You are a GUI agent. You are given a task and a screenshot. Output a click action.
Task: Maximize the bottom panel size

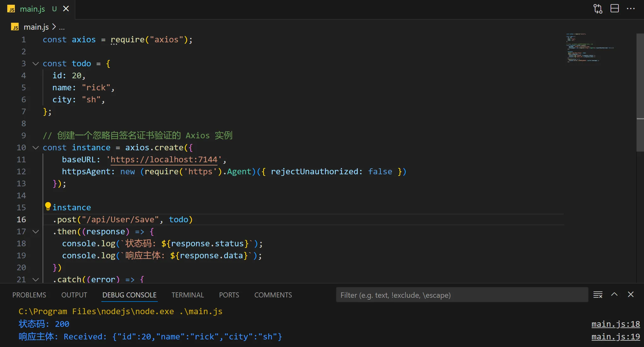pyautogui.click(x=614, y=295)
